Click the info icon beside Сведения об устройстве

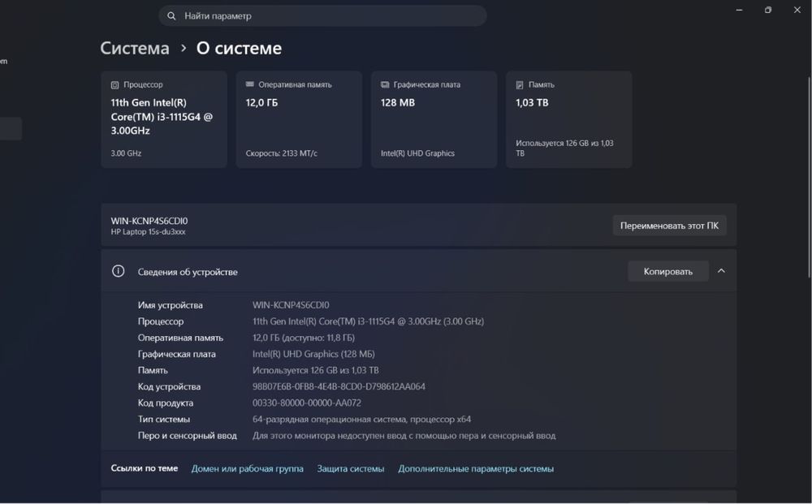coord(118,271)
